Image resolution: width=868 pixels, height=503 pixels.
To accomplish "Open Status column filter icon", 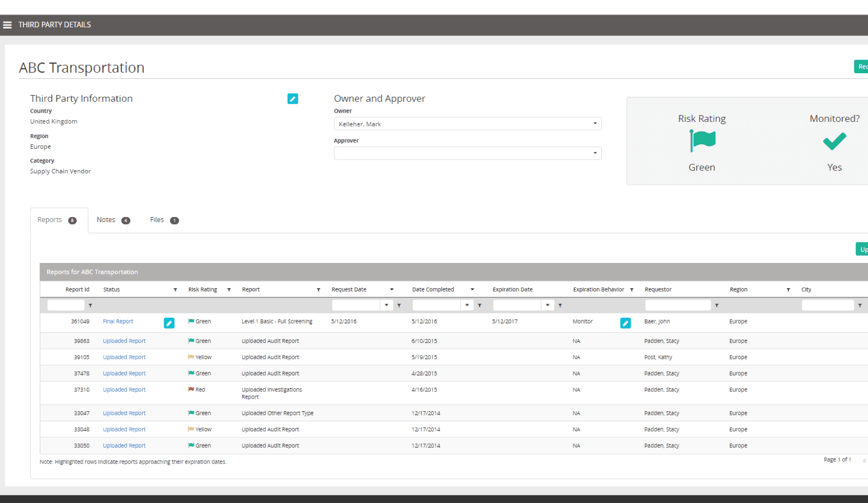I will point(175,290).
